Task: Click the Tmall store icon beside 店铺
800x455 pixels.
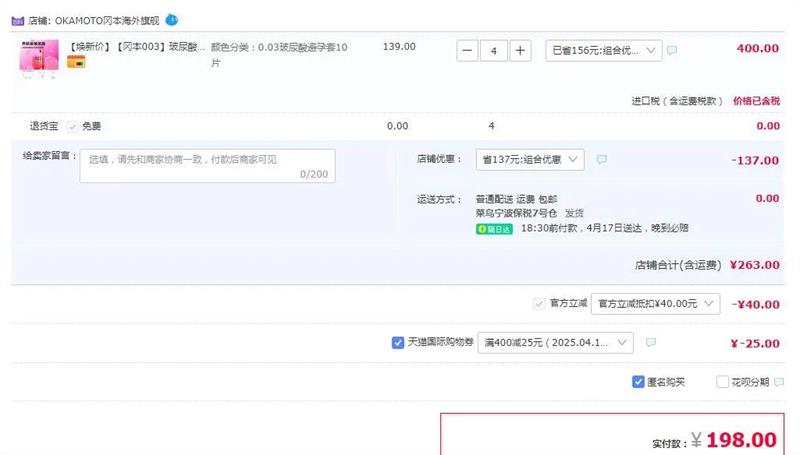Action: coord(18,20)
